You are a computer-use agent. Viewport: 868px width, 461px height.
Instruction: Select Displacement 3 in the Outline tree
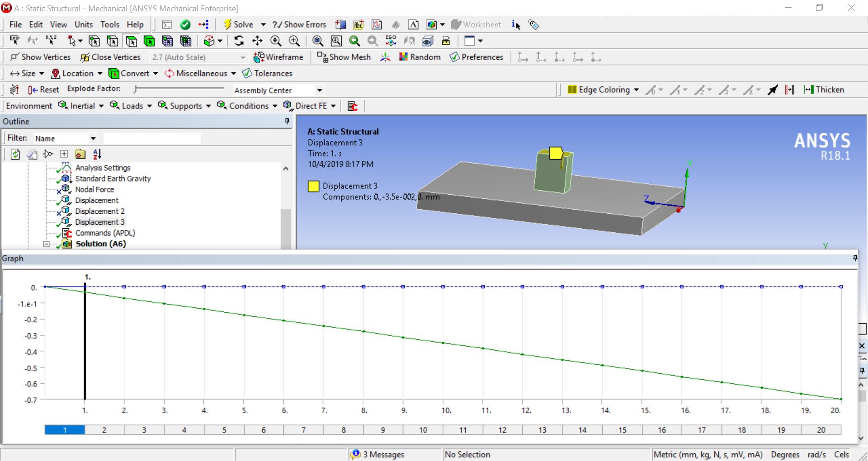tap(100, 222)
